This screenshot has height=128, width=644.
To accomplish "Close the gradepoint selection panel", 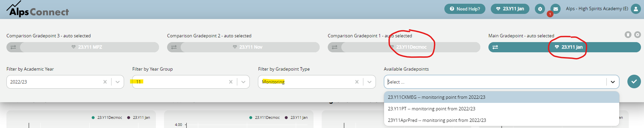I will [638, 35].
